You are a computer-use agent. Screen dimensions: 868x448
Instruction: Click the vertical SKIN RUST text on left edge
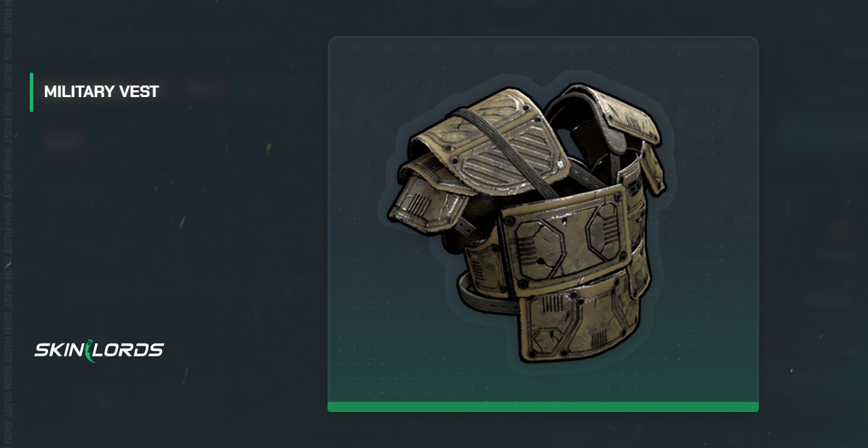pos(7,224)
